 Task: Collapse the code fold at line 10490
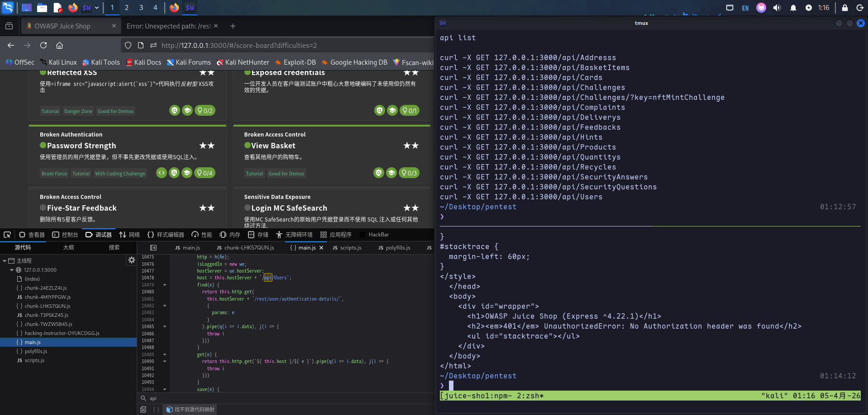coord(165,361)
